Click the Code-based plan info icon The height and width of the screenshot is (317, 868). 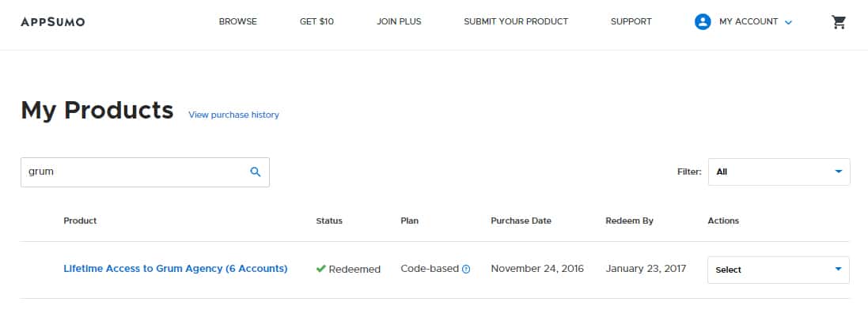coord(466,270)
